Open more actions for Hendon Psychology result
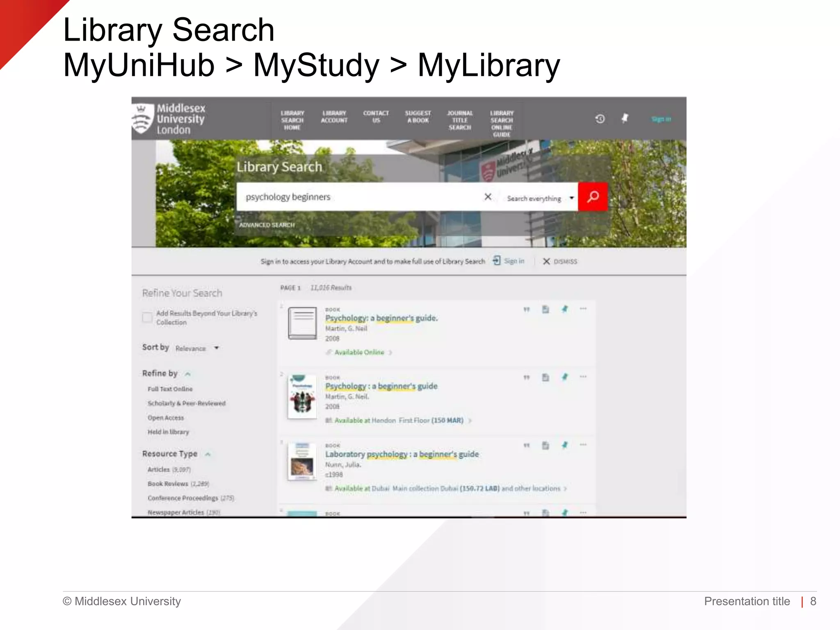 tap(583, 377)
